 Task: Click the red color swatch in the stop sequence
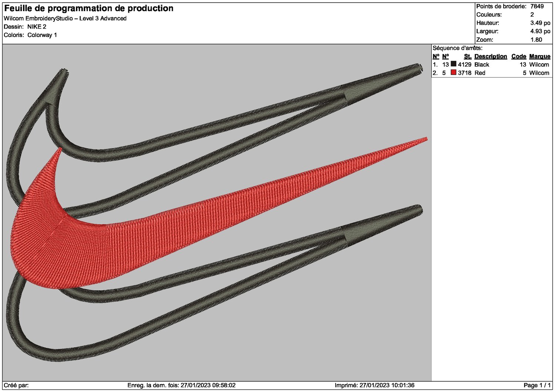tap(453, 72)
